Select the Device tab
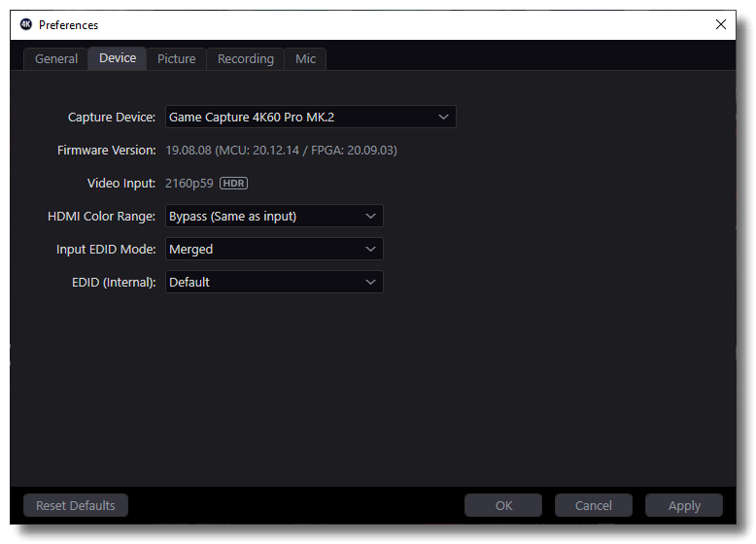 point(118,58)
